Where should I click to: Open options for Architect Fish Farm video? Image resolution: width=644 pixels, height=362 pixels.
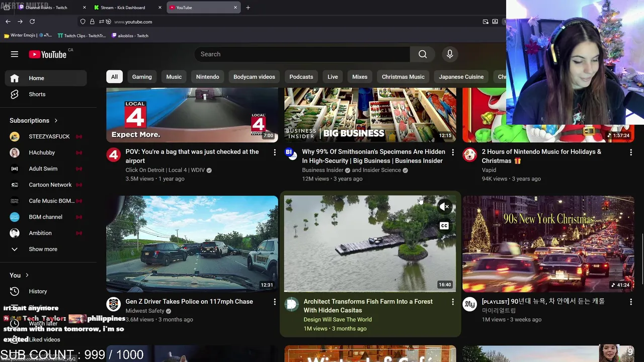[x=453, y=302]
